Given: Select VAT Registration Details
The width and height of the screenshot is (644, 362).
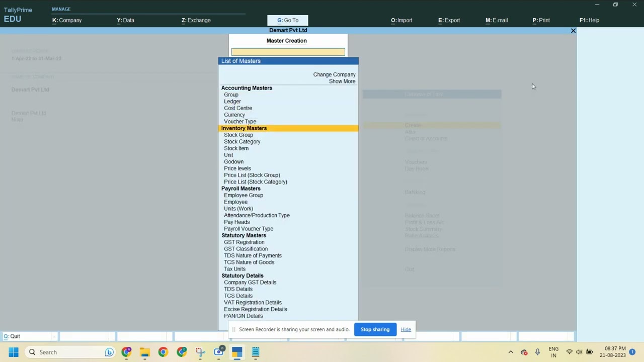Looking at the screenshot, I should [253, 303].
